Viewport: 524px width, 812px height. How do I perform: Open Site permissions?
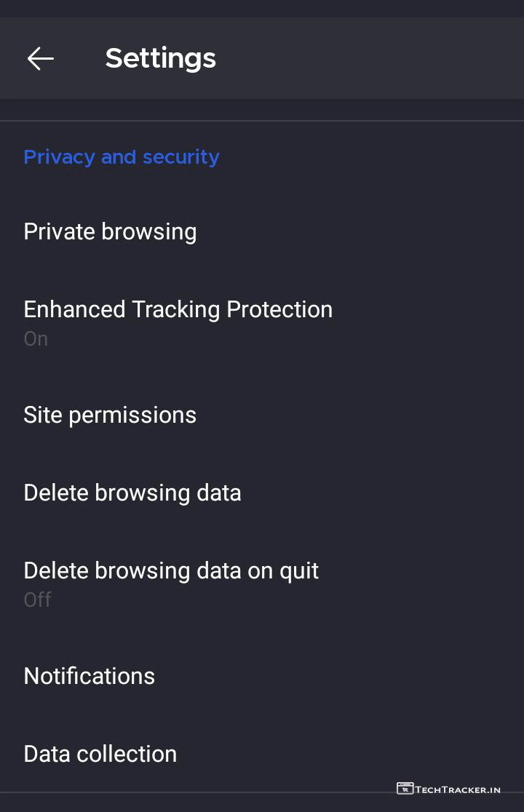(x=110, y=415)
